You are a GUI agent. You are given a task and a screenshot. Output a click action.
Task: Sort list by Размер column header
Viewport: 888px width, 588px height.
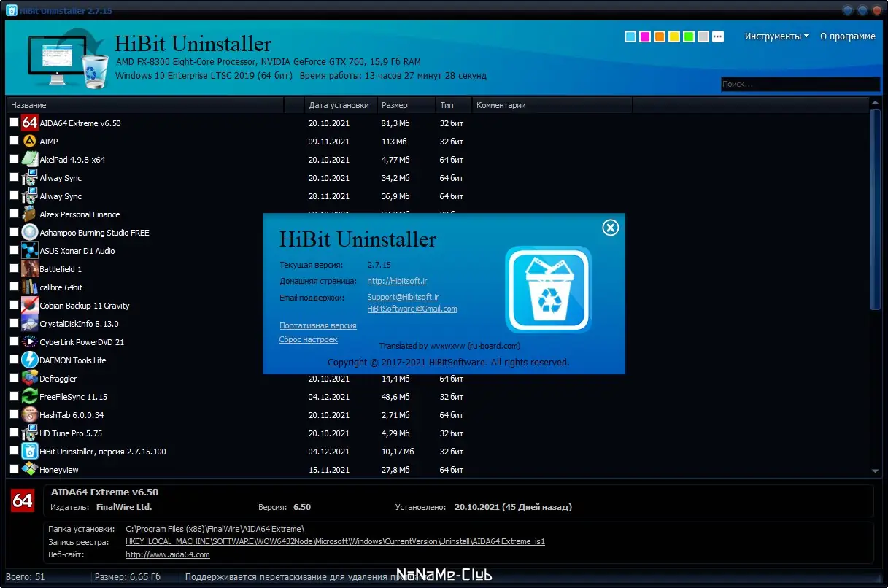point(406,105)
